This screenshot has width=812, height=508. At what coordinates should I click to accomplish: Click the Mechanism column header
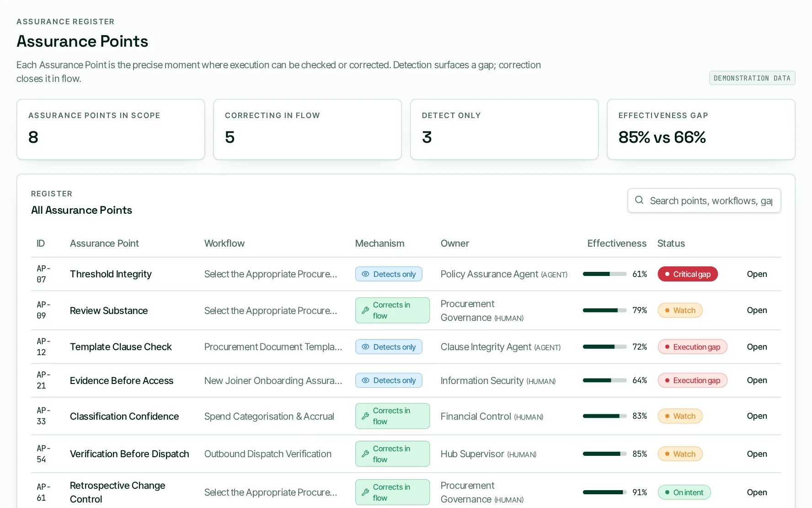[379, 243]
